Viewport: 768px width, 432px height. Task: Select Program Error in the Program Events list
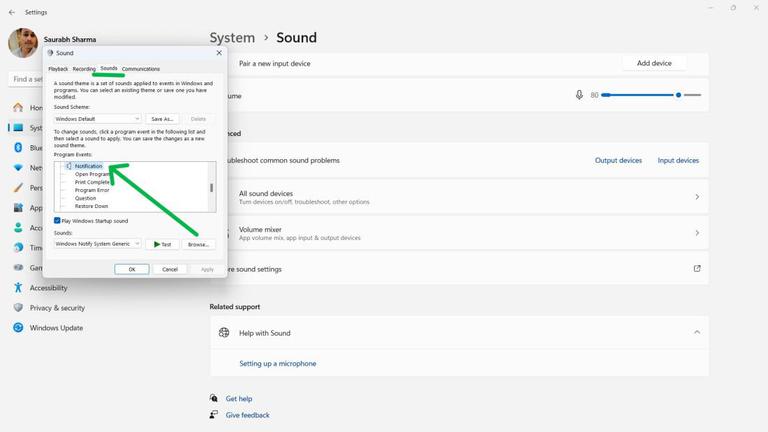tap(92, 190)
